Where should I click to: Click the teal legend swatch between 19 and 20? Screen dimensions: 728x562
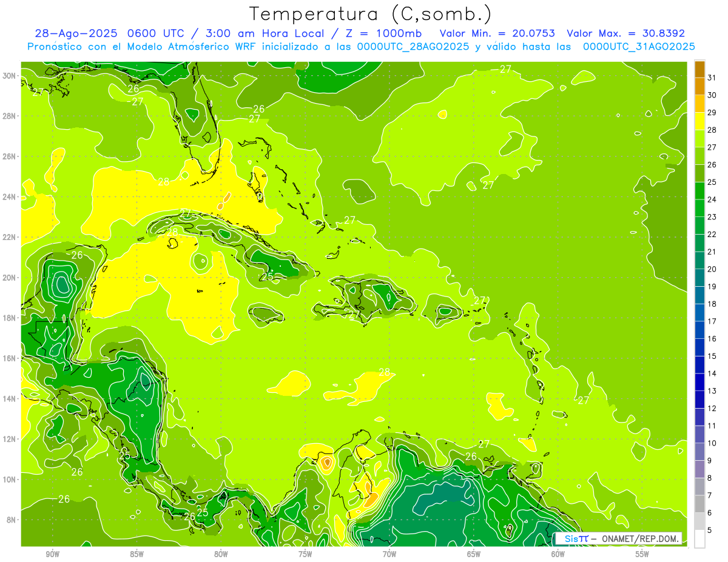[x=699, y=278]
